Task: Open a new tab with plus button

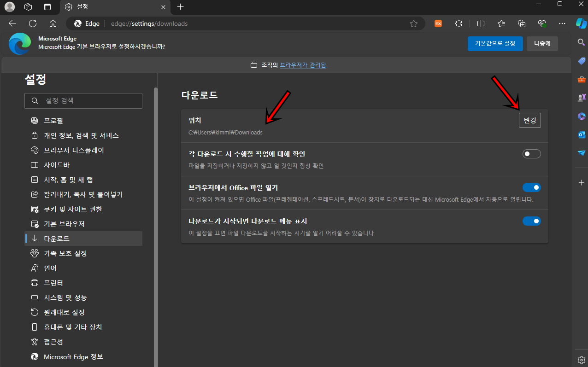Action: tap(180, 7)
